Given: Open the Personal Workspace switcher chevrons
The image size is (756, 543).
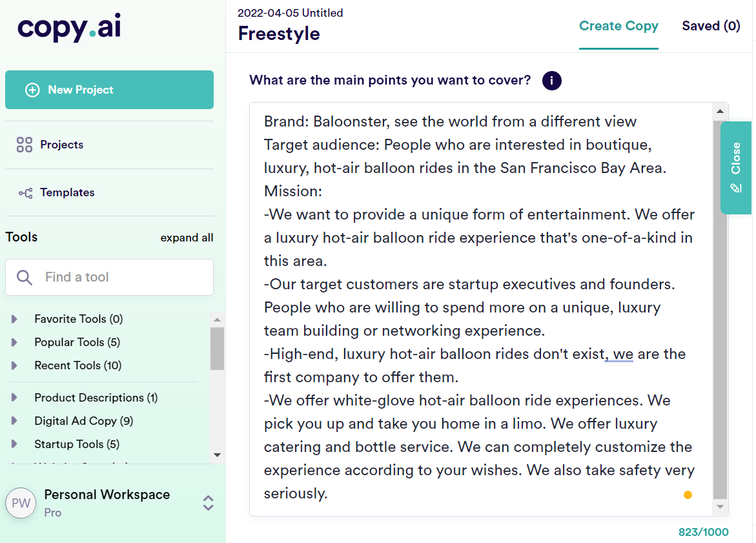Looking at the screenshot, I should [x=208, y=503].
